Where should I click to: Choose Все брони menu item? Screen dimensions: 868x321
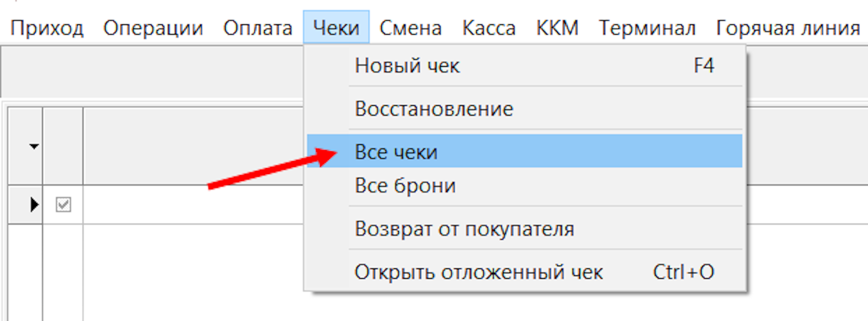[x=405, y=185]
